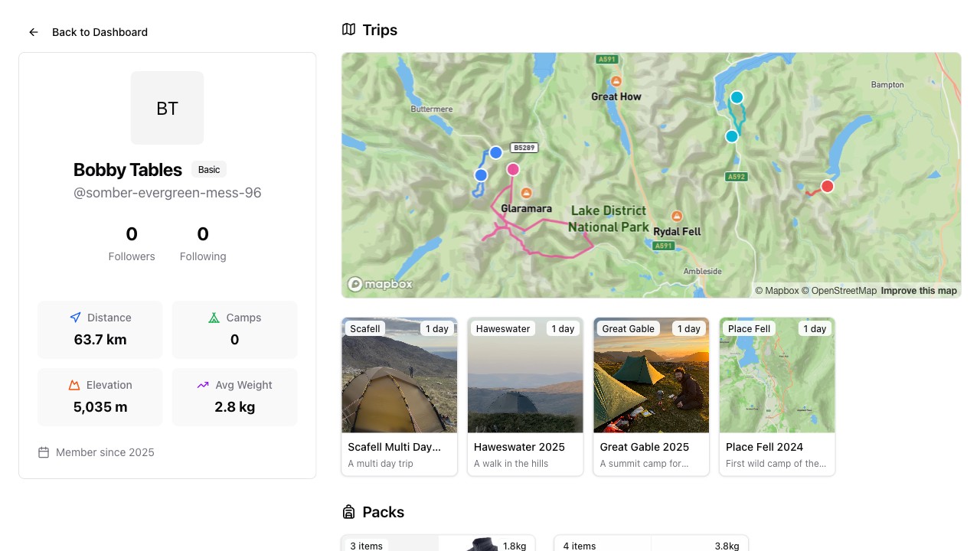Click the 2.8 kg average weight value
The height and width of the screenshot is (551, 980).
[235, 407]
